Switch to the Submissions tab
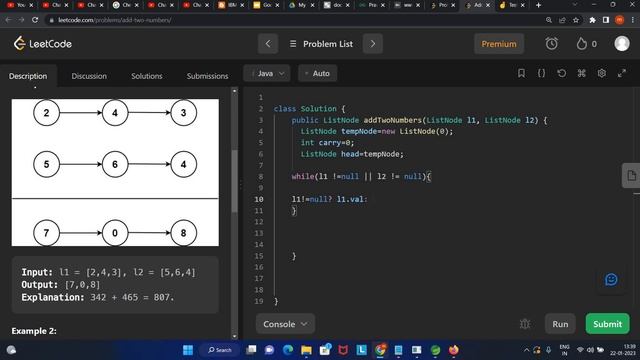The image size is (640, 360). (207, 76)
